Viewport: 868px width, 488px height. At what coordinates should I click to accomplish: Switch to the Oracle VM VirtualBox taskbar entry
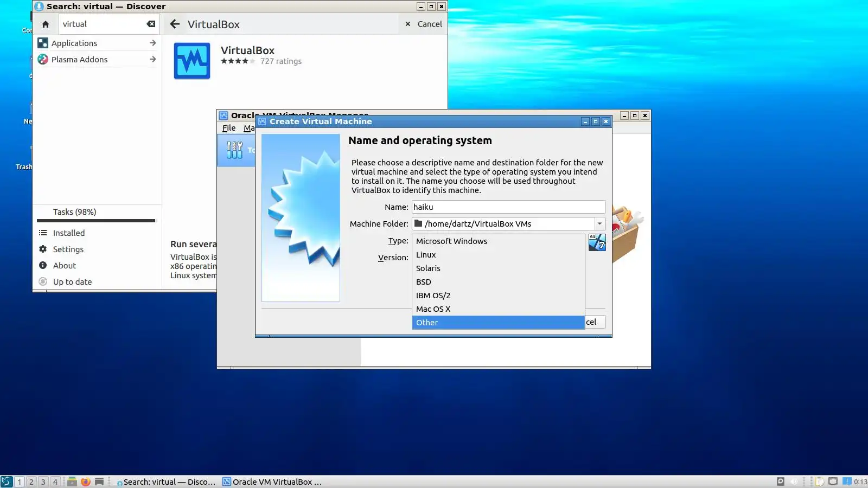pos(272,481)
